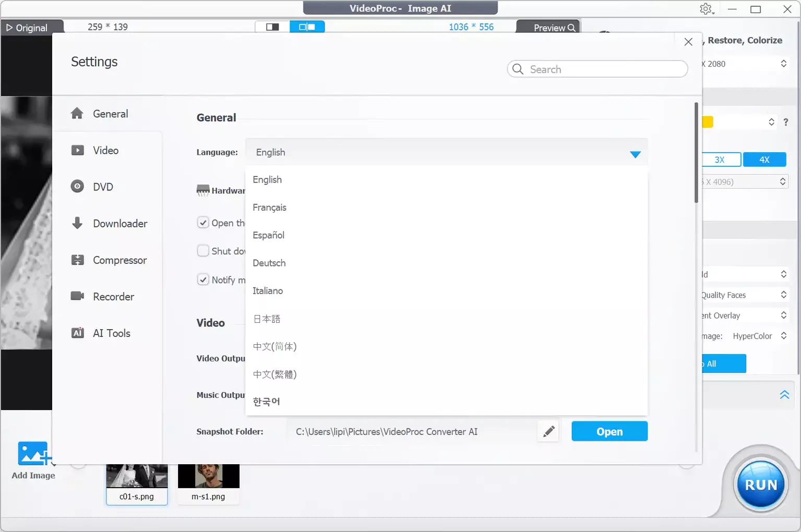Click the scrollbar in the Settings dialog

[x=696, y=153]
